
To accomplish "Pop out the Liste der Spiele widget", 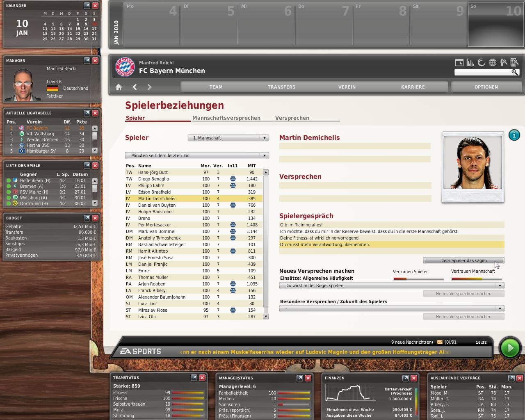I will click(x=87, y=166).
